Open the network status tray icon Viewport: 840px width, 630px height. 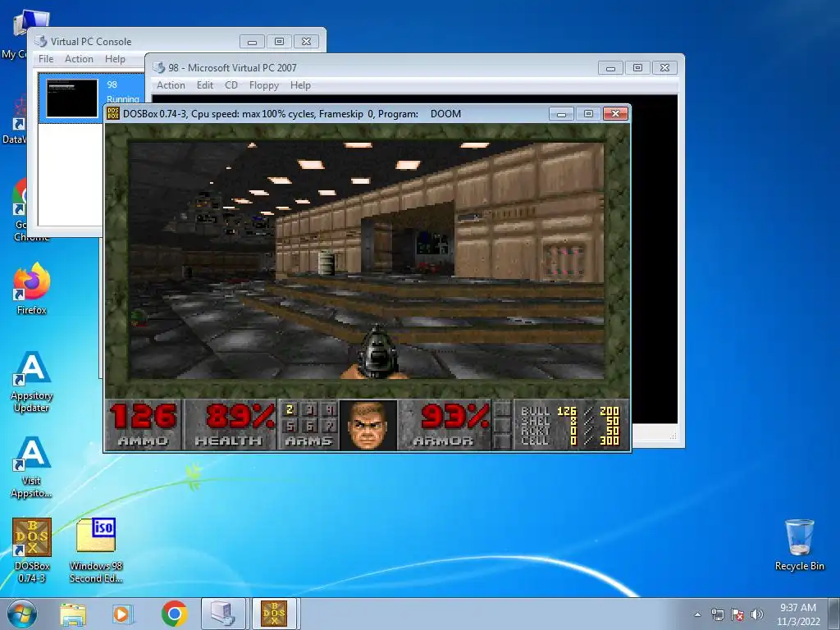coord(717,614)
